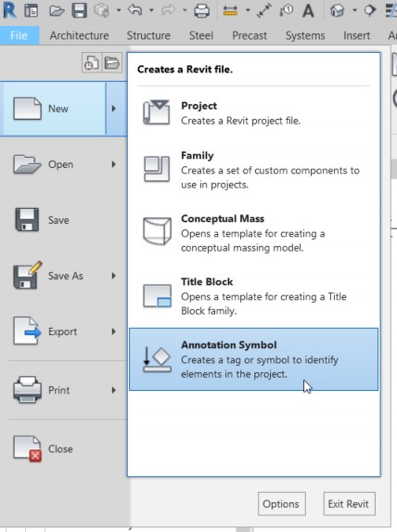
Task: Click the Exit Revit button
Action: (349, 504)
